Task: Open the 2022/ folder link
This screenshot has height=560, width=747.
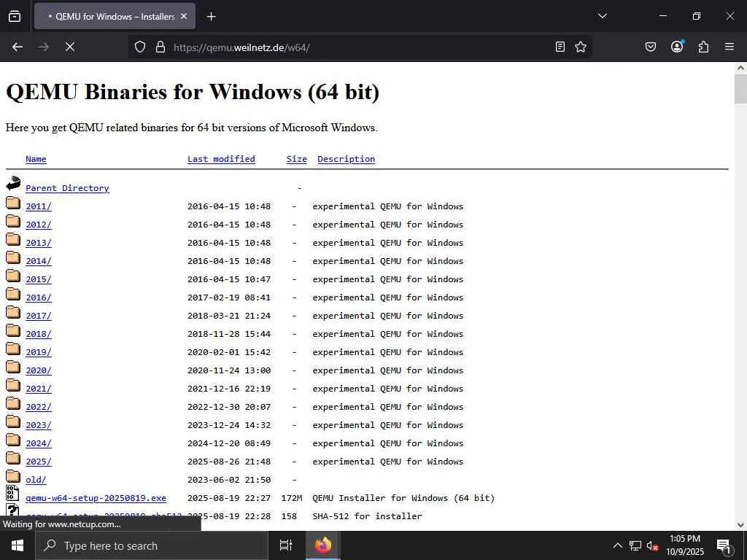Action: pyautogui.click(x=39, y=407)
